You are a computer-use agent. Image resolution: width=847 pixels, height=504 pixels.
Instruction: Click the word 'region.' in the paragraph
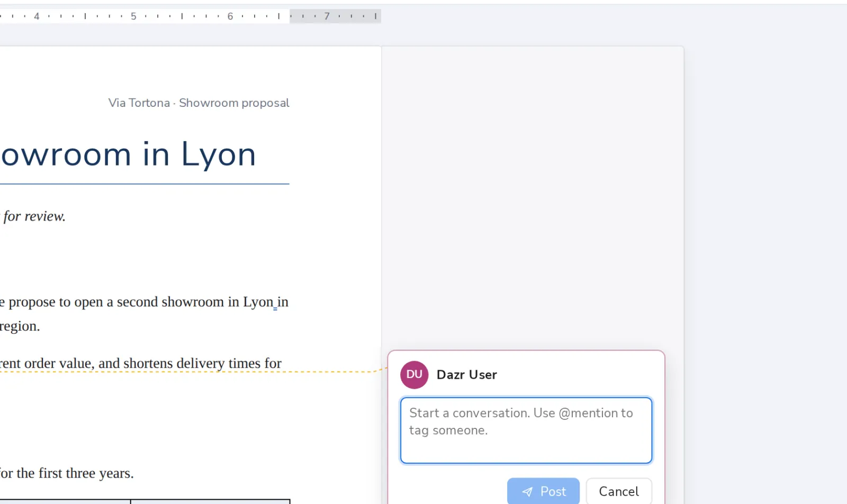click(x=20, y=326)
